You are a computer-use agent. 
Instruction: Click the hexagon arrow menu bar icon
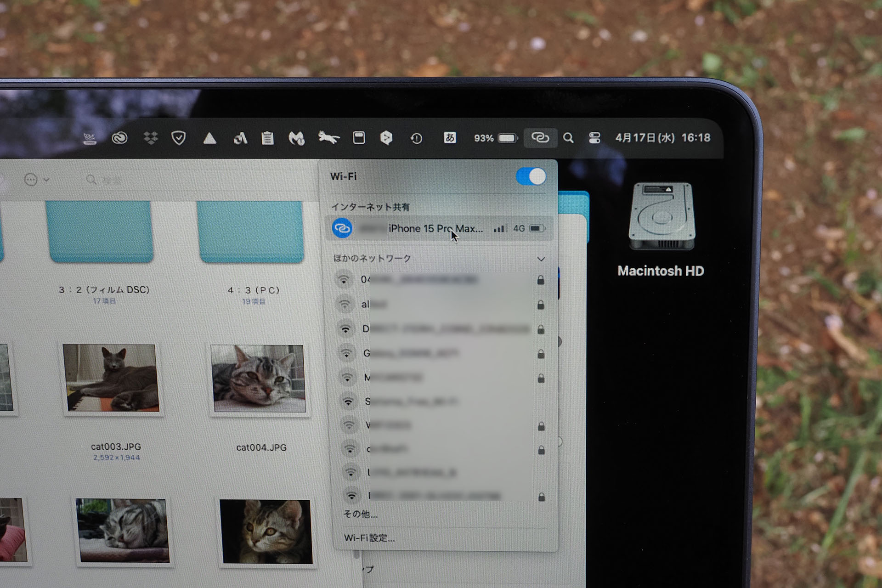pyautogui.click(x=386, y=138)
